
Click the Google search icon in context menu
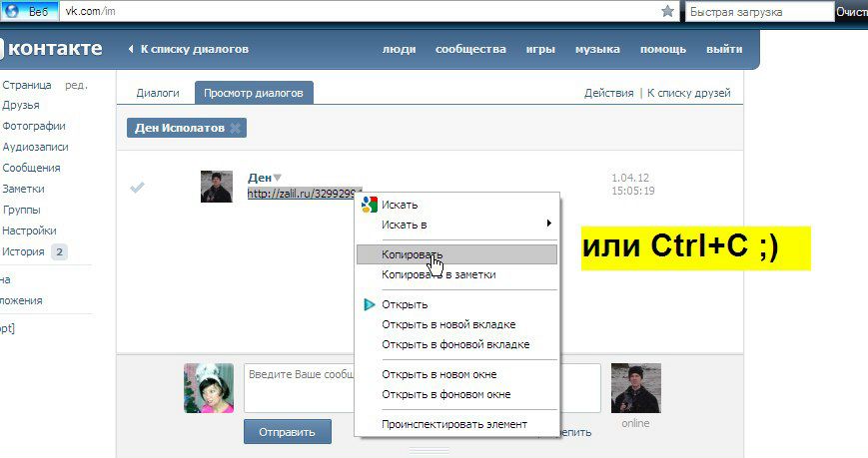[370, 205]
